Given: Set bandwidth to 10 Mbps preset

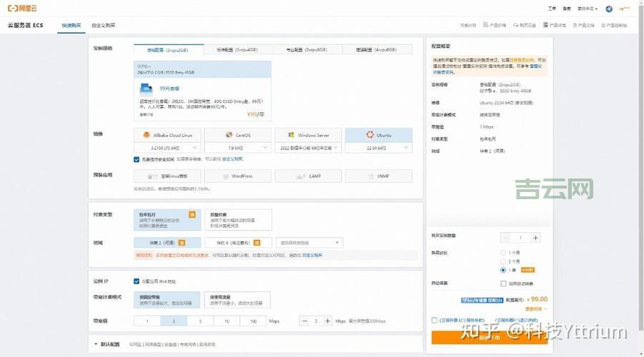Looking at the screenshot, I should tap(227, 321).
